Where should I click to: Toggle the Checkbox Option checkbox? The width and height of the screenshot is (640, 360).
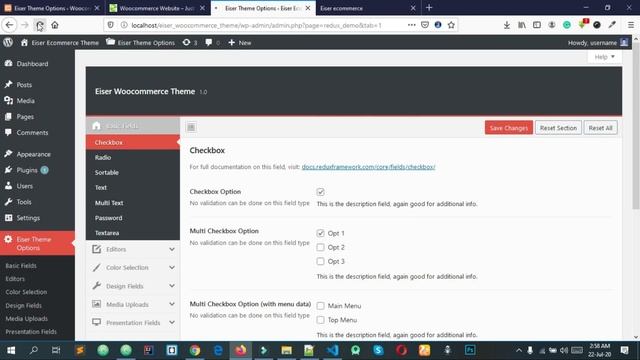(x=320, y=192)
